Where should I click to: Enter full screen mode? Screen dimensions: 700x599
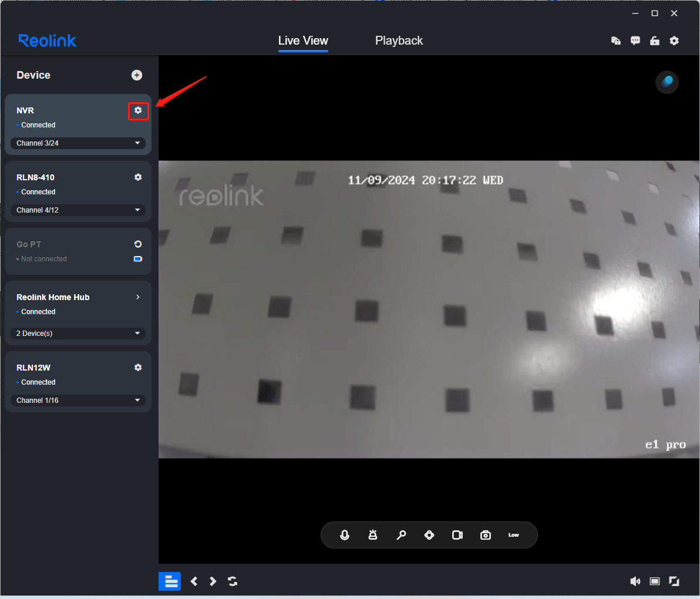(674, 581)
